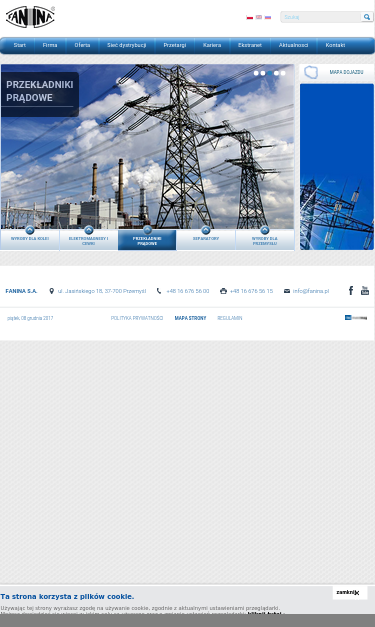Viewport: 375px width, 627px height.
Task: Open the Ekstranet menu item
Action: click(x=250, y=45)
